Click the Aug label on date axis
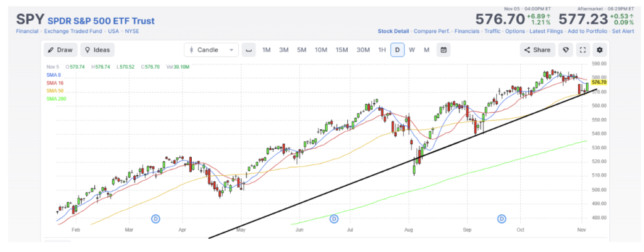This screenshot has width=644, height=252. [x=408, y=230]
